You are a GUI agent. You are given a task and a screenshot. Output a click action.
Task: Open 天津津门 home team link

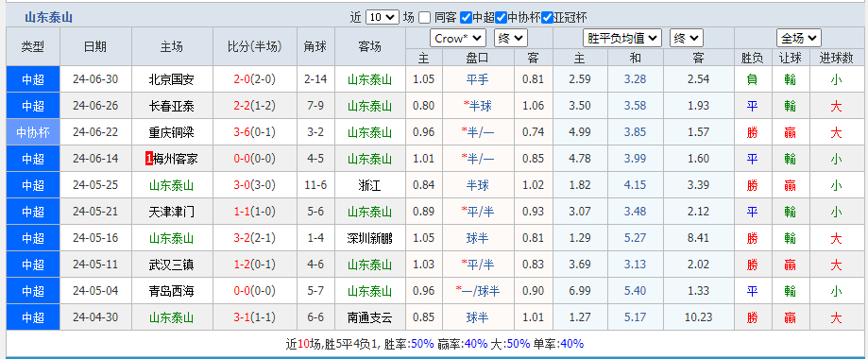(x=172, y=212)
